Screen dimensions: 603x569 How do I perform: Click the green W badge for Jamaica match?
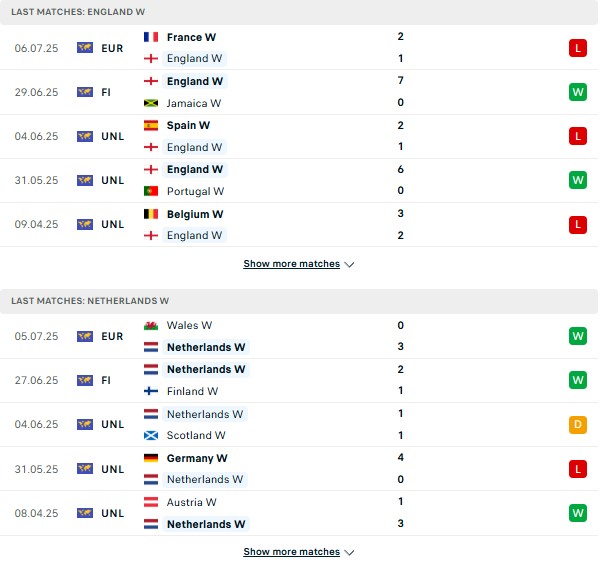(x=578, y=92)
